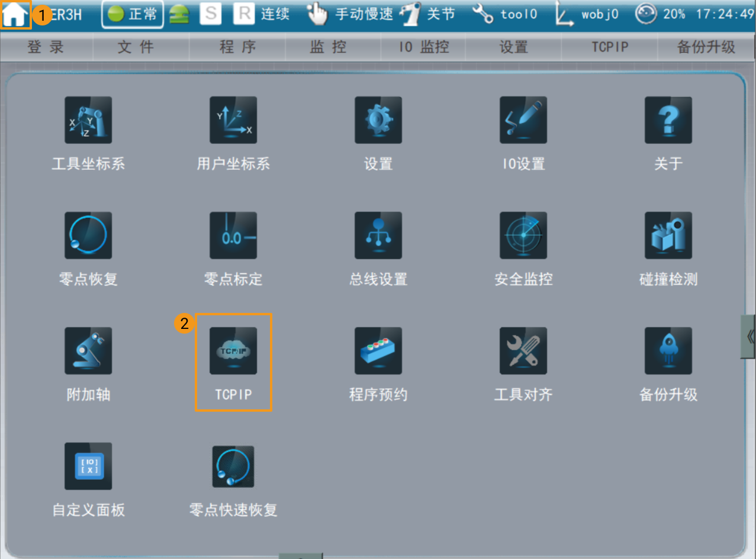Viewport: 756px width, 559px height.
Task: Open the 碰撞检测 collision detection icon
Action: click(668, 235)
